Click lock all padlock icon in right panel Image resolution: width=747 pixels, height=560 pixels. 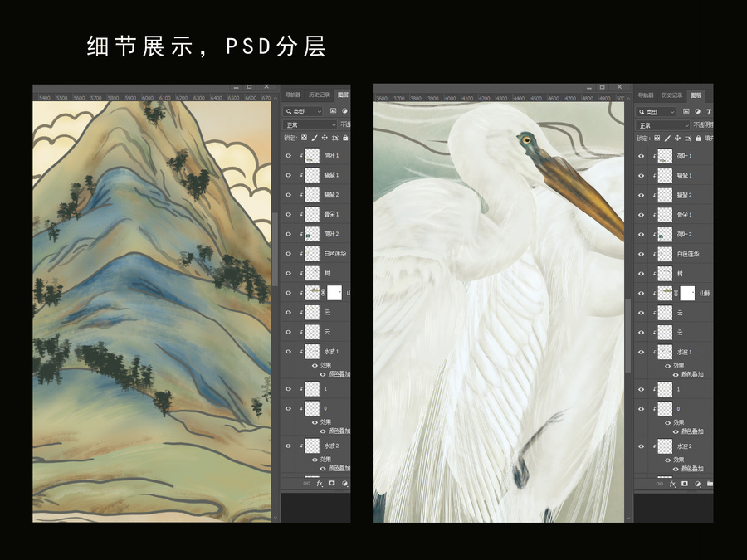pos(698,138)
